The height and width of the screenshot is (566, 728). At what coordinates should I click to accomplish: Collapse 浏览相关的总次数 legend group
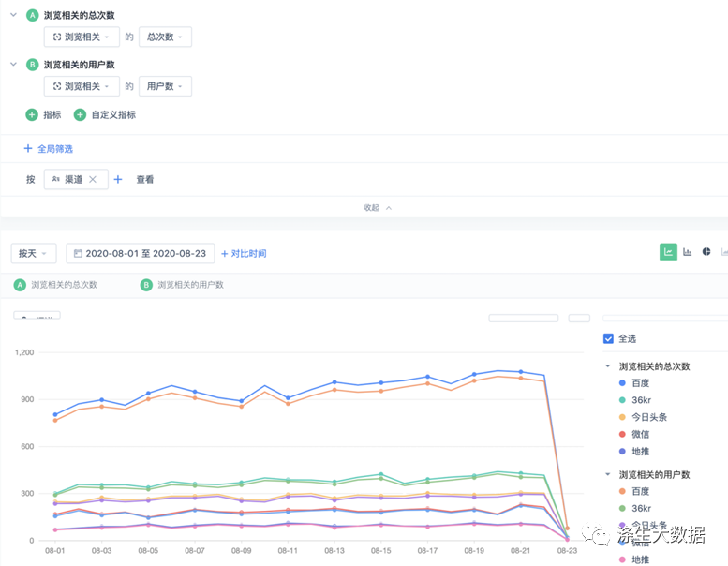click(607, 365)
